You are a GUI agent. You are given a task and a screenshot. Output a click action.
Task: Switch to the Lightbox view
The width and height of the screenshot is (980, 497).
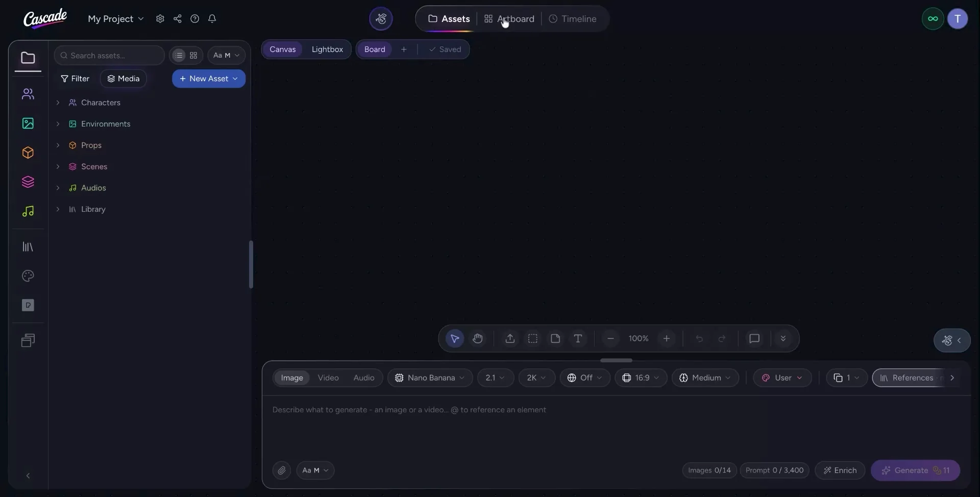[327, 49]
